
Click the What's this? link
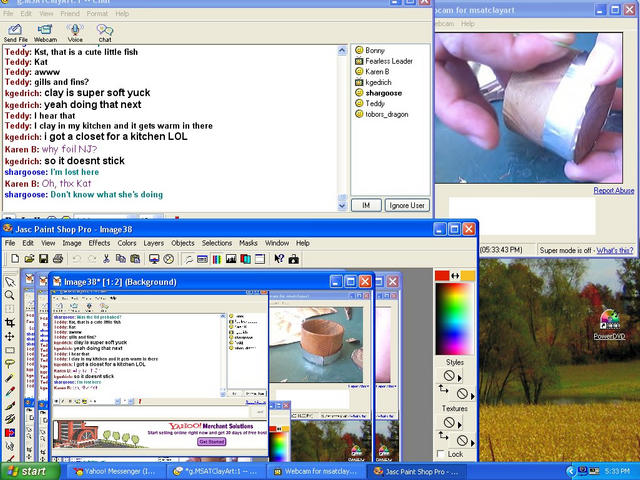click(615, 250)
